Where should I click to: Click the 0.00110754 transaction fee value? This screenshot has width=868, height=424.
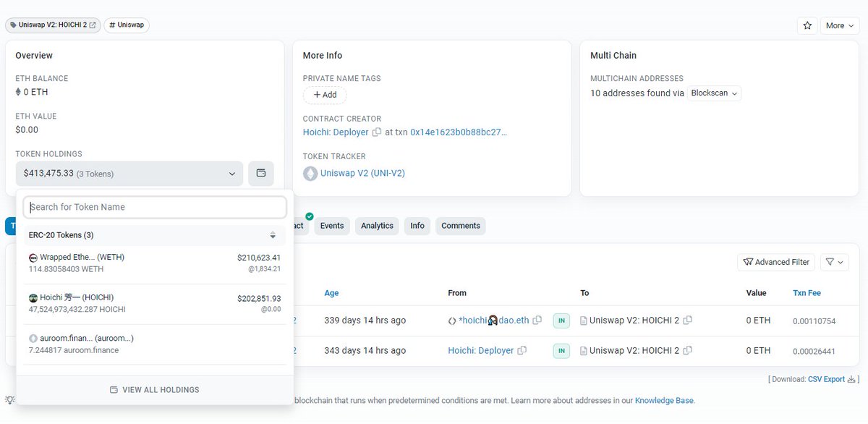[814, 321]
